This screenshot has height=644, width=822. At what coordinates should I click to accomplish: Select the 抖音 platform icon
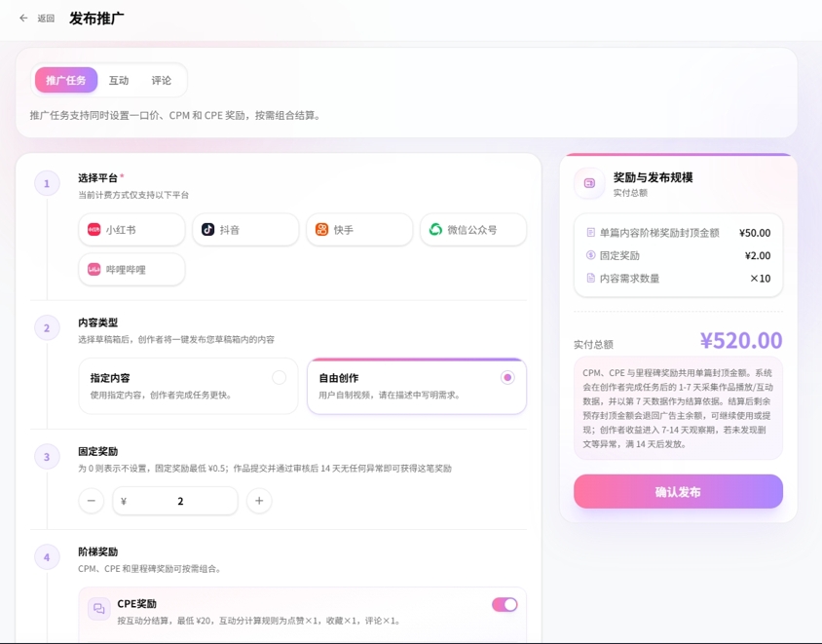pos(207,230)
